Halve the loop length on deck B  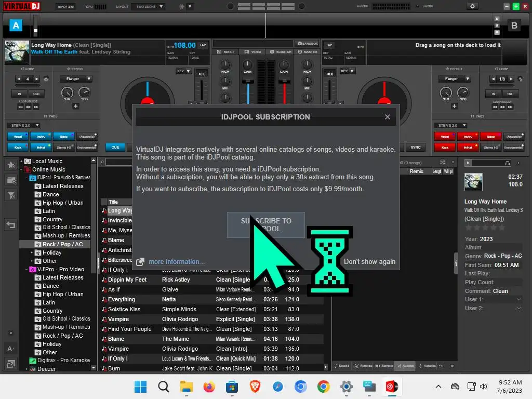coord(493,79)
